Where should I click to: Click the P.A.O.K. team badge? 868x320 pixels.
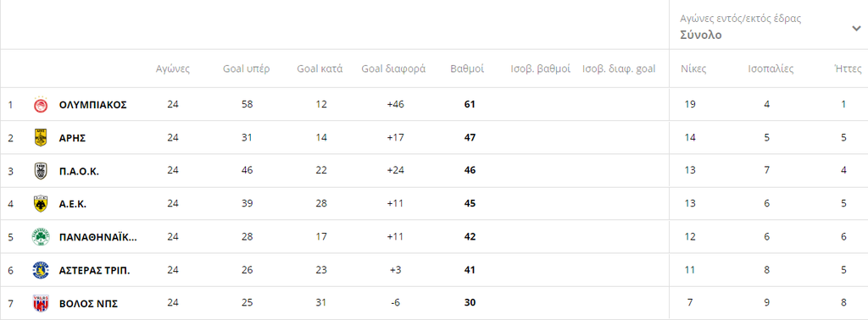(41, 171)
